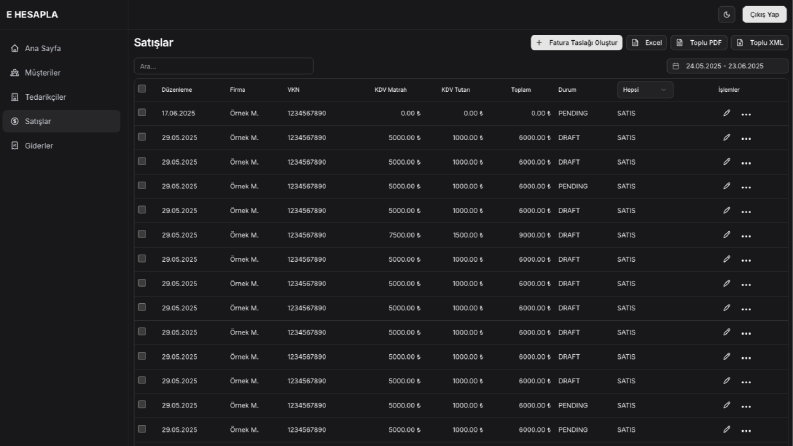Open more actions for the 17.06.2025 row
Screen dimensions: 793x446
point(746,114)
